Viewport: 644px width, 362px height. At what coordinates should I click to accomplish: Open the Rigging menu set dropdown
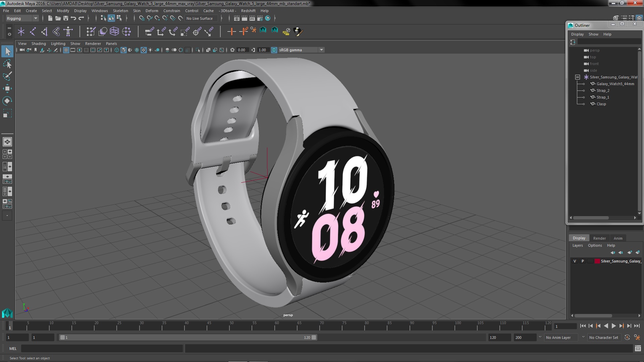pyautogui.click(x=22, y=18)
